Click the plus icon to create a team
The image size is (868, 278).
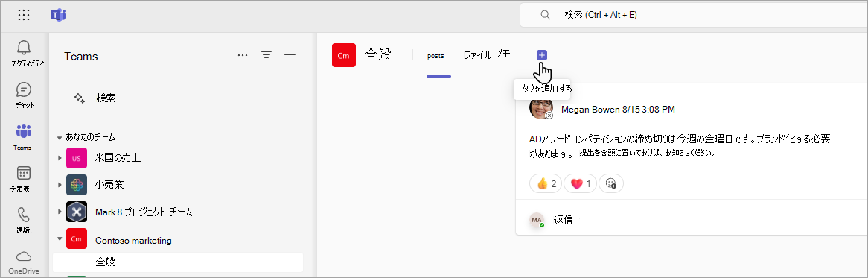[x=290, y=55]
